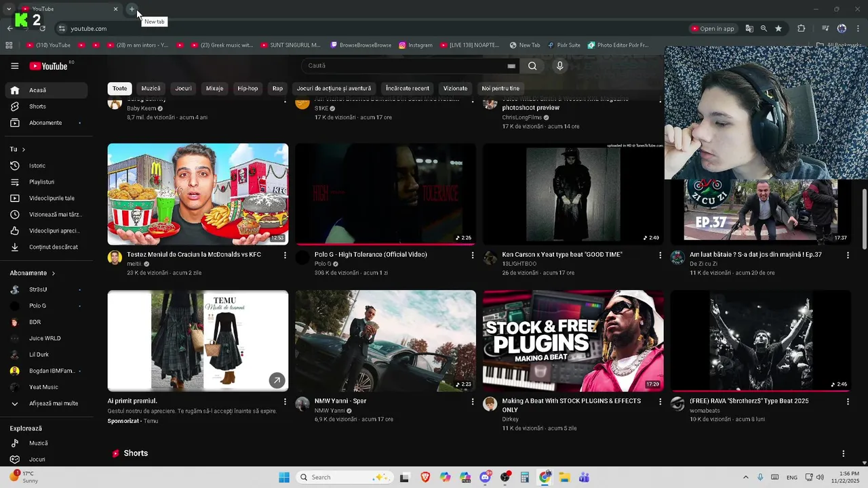Expand Afișează mai multe subscriptions
This screenshot has width=868, height=488.
pos(47,403)
